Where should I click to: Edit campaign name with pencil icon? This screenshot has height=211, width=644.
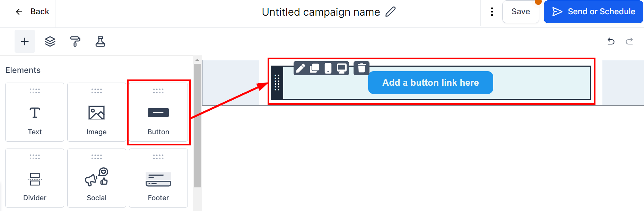coord(391,12)
